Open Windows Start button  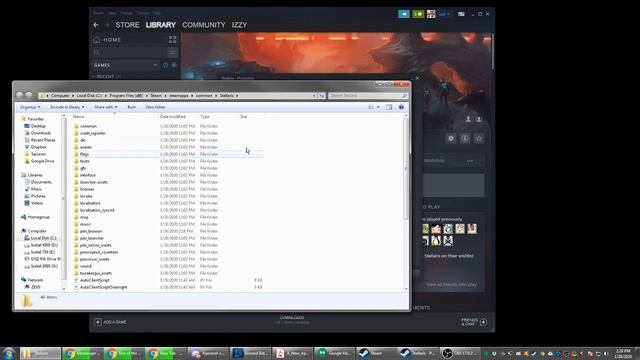(9, 353)
